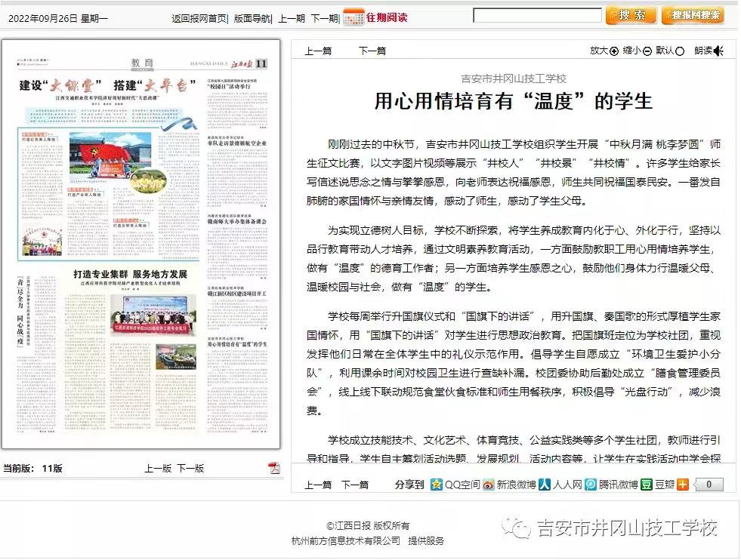Open next article 下一篇 at top
Screen dimensions: 741x560
click(372, 51)
